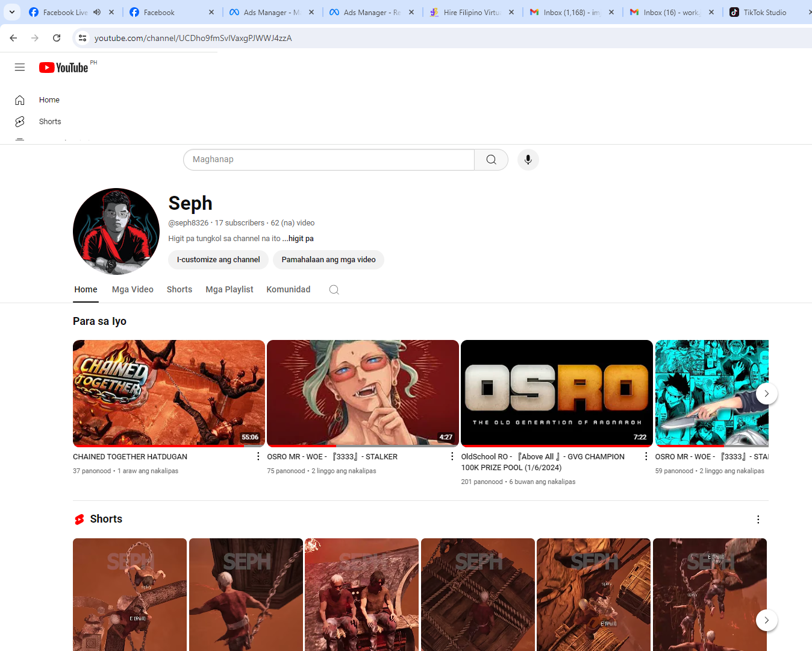The width and height of the screenshot is (812, 651).
Task: Click the Para sa Iyo section heading
Action: [100, 321]
